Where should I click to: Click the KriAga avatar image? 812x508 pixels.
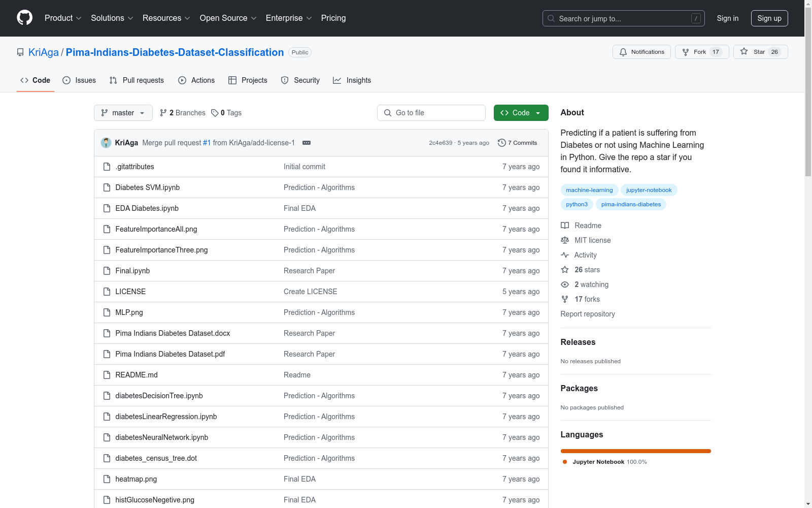click(x=106, y=143)
